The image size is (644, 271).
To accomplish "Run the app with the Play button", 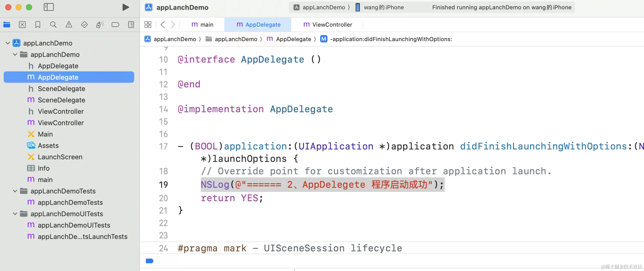I will click(126, 7).
